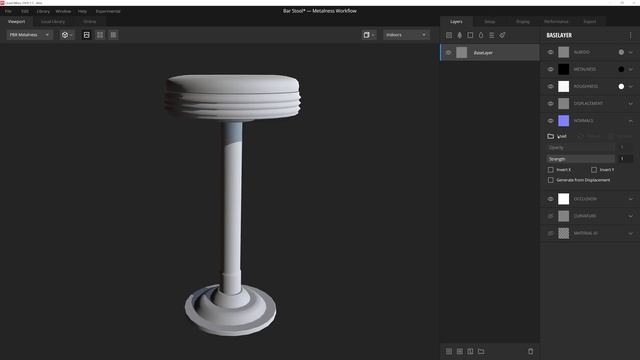
Task: Click the paint brush layer icon
Action: (502, 35)
